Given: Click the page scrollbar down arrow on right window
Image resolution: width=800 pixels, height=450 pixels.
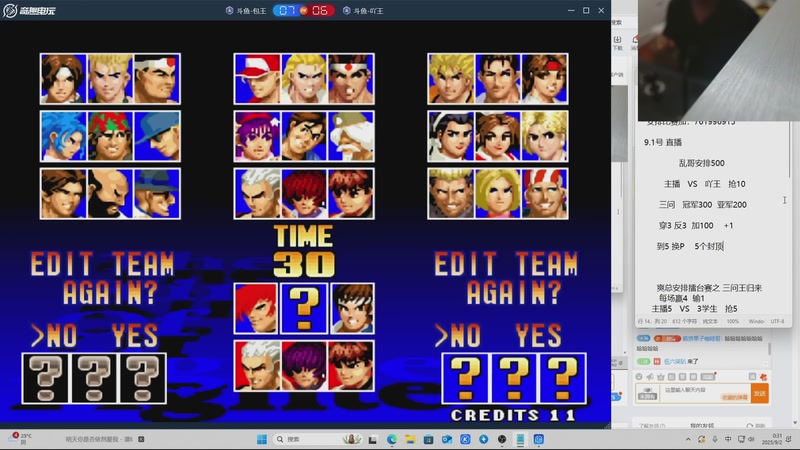Looking at the screenshot, I should [x=795, y=423].
